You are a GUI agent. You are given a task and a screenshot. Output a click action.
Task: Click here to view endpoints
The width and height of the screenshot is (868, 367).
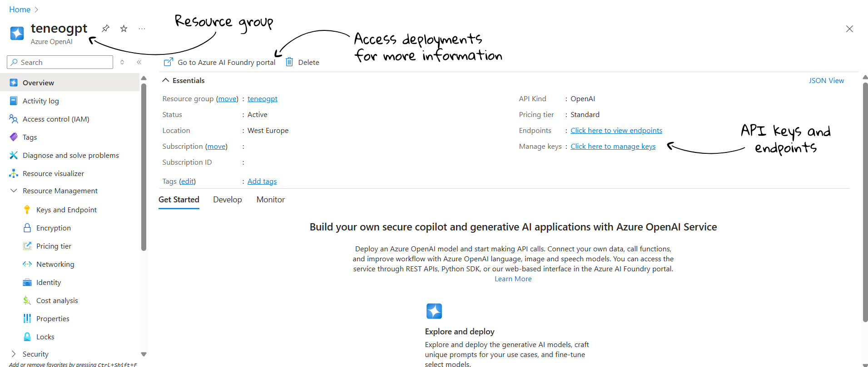616,131
